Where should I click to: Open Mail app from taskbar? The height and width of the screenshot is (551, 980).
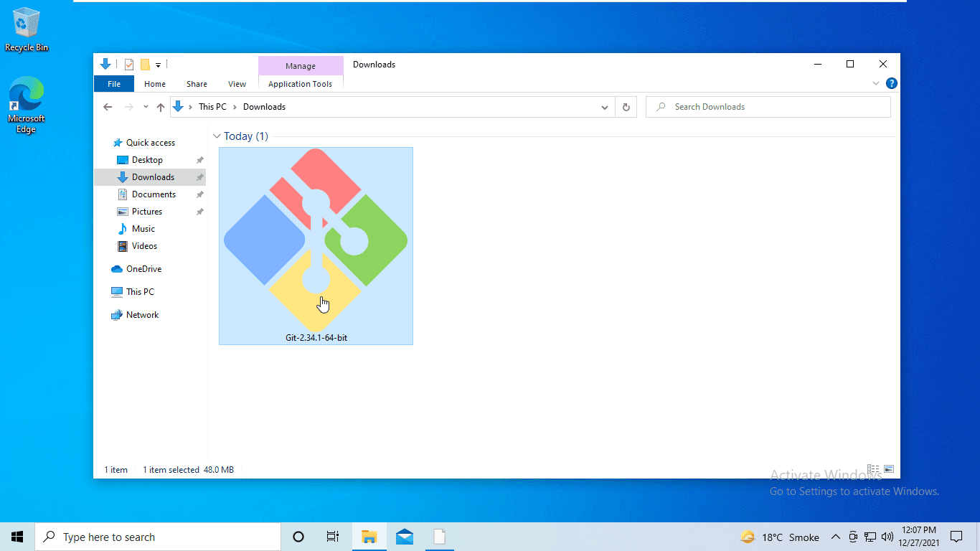pos(404,537)
